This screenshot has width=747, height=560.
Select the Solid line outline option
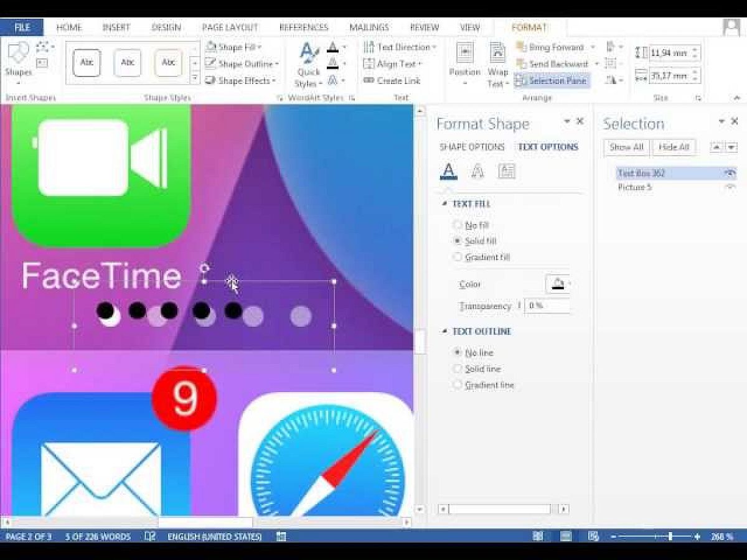[458, 369]
